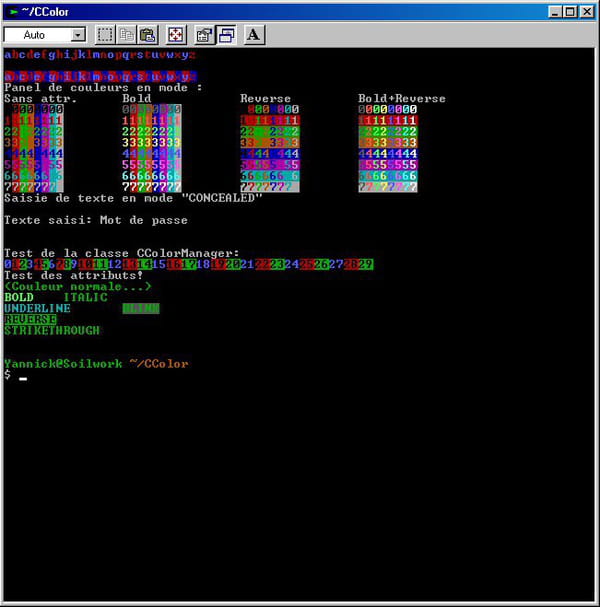Click row of 2s in the Sans attr. panel

tap(34, 132)
